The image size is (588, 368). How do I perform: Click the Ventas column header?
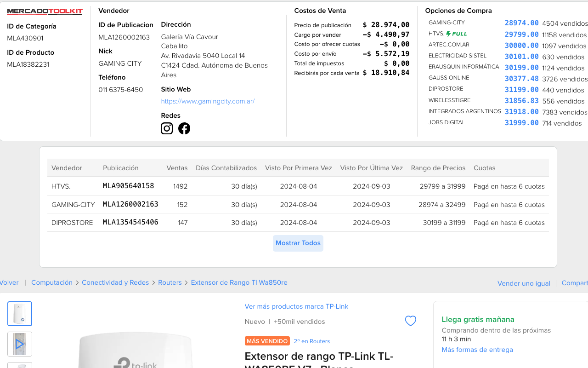point(177,168)
